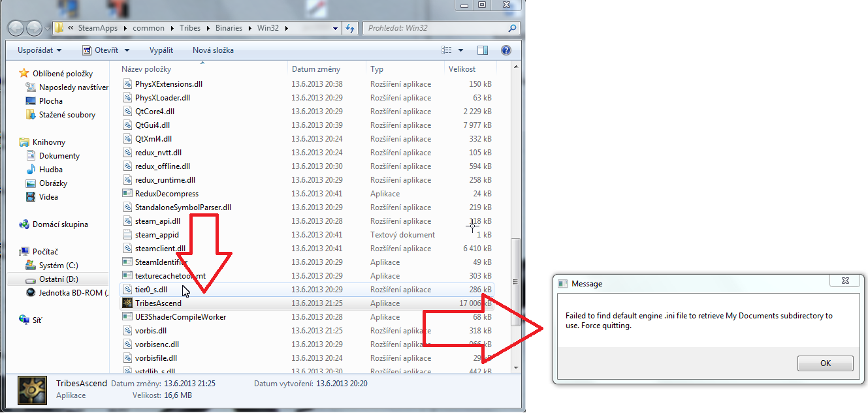Open the Otevřít dropdown arrow
The image size is (868, 413).
point(127,50)
